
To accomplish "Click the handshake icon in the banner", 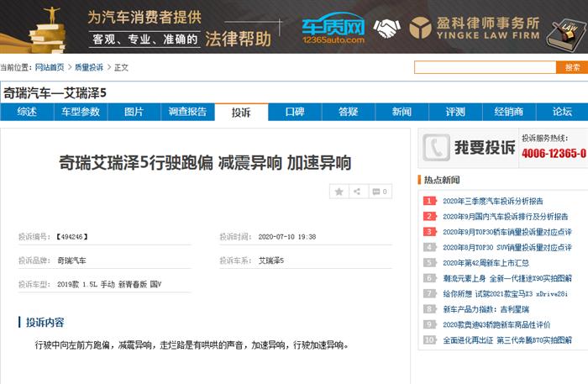I will [386, 28].
